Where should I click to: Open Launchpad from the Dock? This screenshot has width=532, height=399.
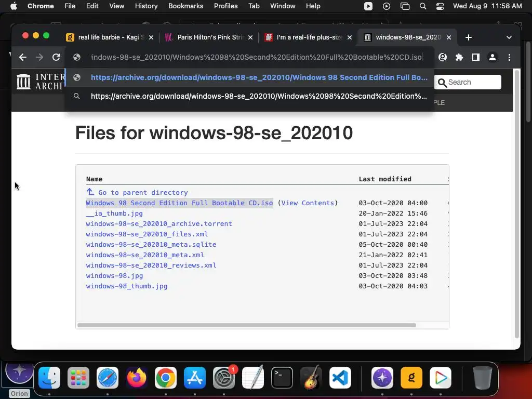tap(78, 378)
